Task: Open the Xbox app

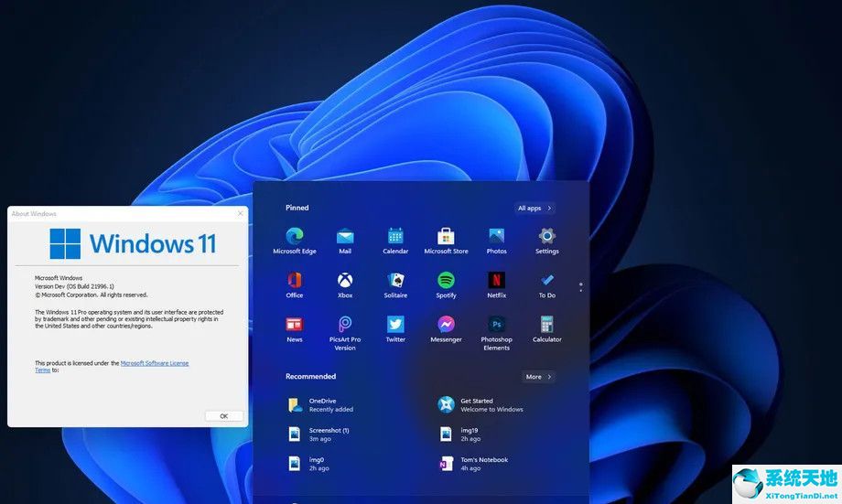Action: (345, 285)
